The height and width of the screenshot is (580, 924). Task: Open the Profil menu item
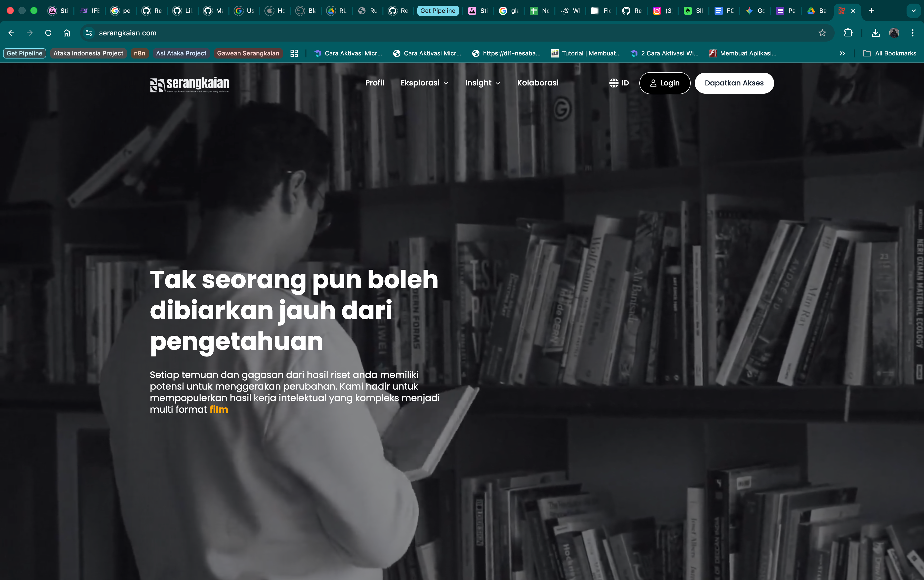coord(374,83)
